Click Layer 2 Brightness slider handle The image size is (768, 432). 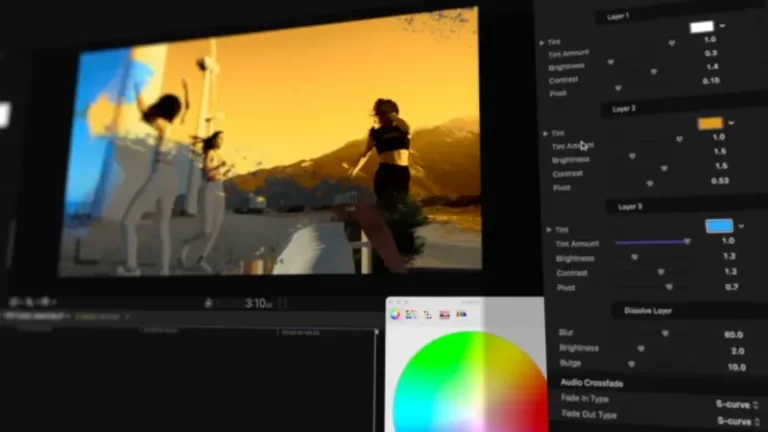click(632, 156)
